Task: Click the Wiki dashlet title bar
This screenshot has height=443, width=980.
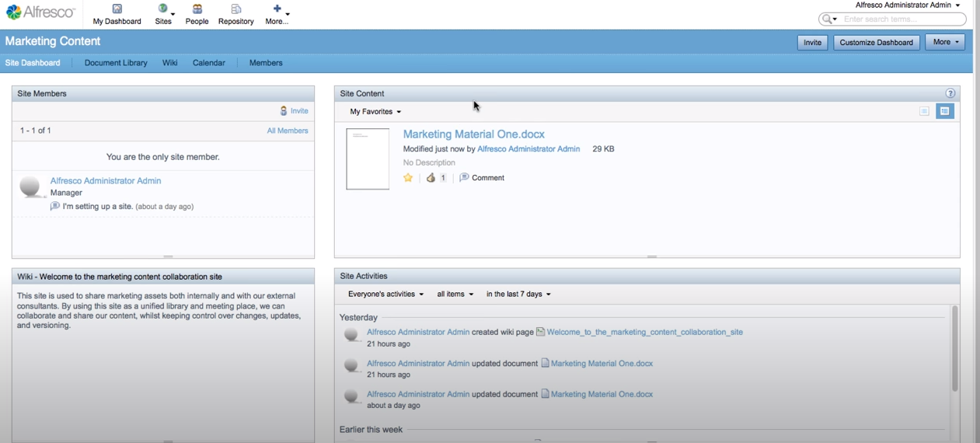Action: (163, 276)
